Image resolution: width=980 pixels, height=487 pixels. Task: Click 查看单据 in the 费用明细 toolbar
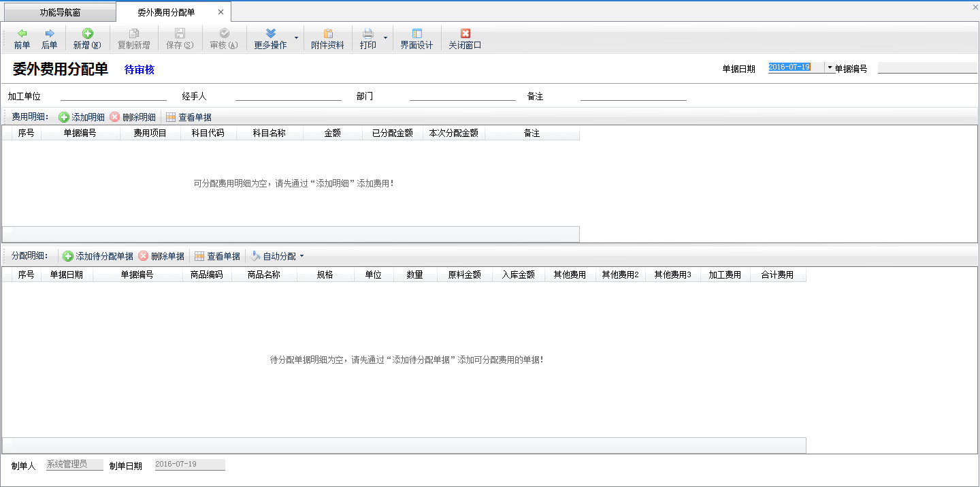click(189, 117)
